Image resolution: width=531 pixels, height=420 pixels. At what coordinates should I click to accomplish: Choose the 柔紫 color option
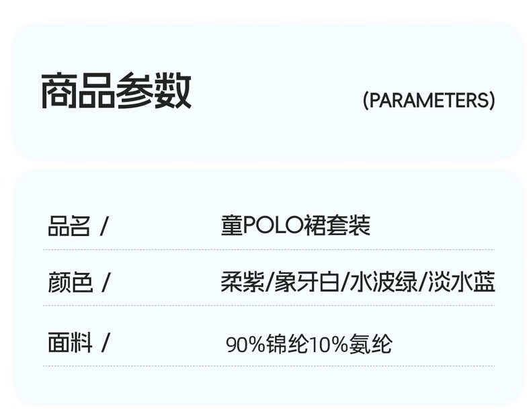click(243, 282)
